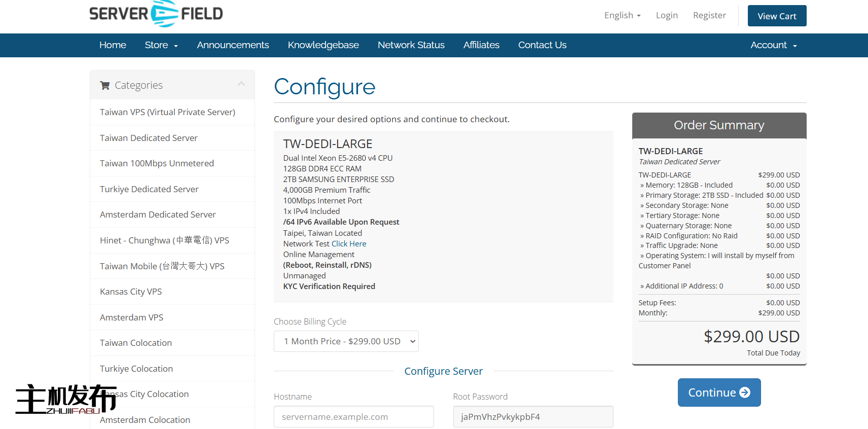Expand the Store menu
Viewport: 868px width, 429px height.
coord(161,45)
